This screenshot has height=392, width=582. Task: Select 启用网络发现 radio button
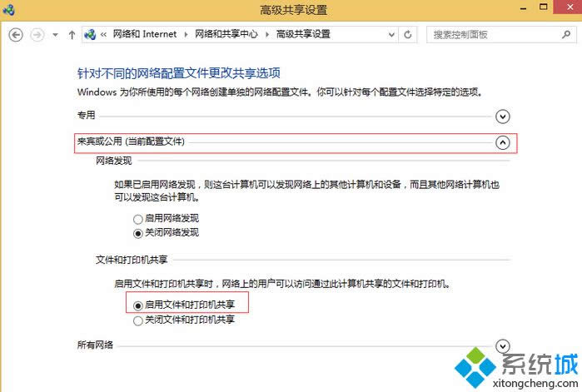pyautogui.click(x=138, y=218)
